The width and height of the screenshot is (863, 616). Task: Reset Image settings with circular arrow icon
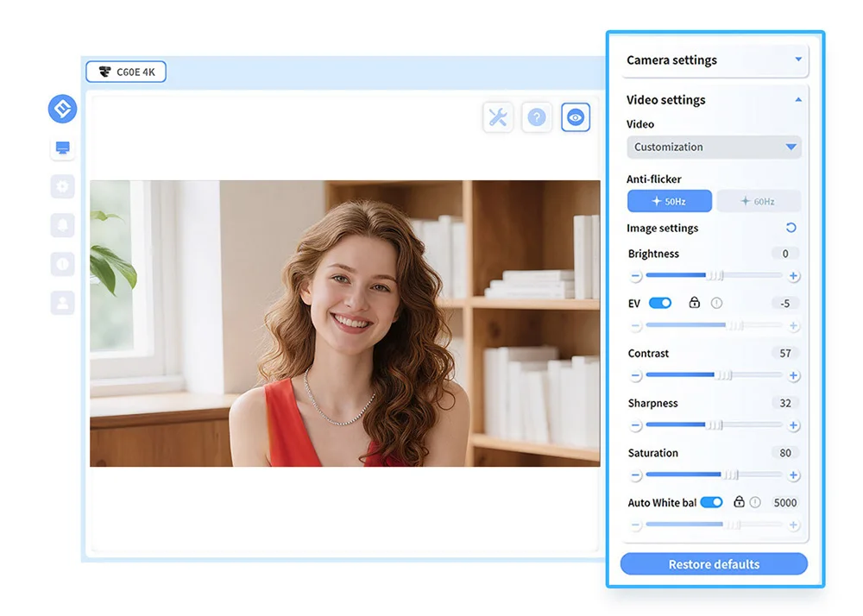[x=791, y=228]
